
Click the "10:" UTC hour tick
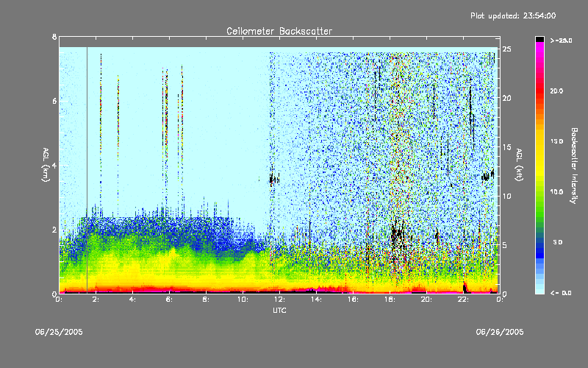[x=243, y=300]
